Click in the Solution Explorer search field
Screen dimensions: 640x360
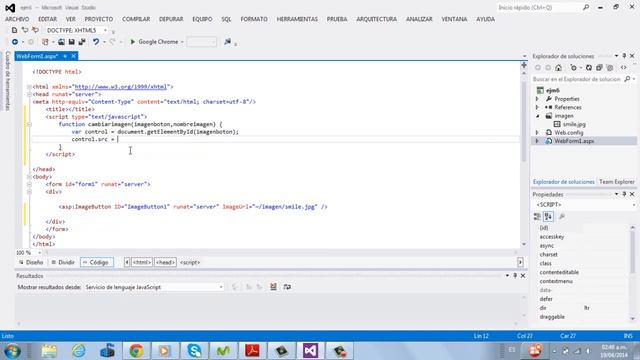pyautogui.click(x=577, y=79)
